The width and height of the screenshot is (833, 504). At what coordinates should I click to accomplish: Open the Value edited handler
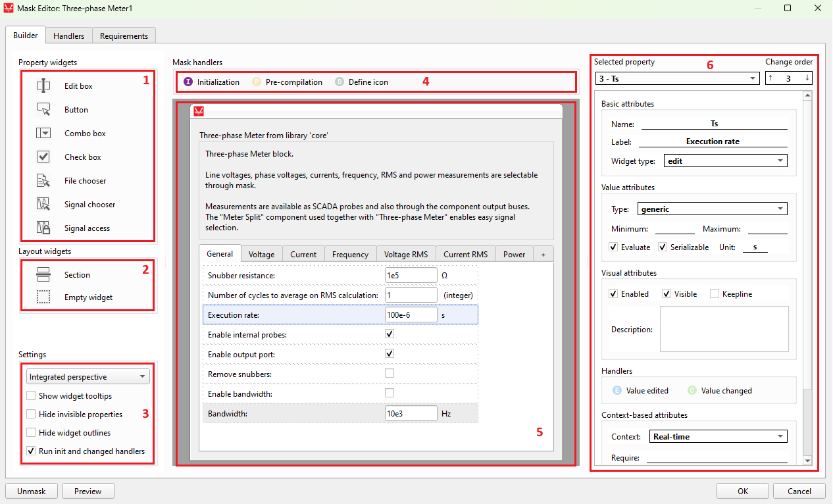tap(617, 391)
